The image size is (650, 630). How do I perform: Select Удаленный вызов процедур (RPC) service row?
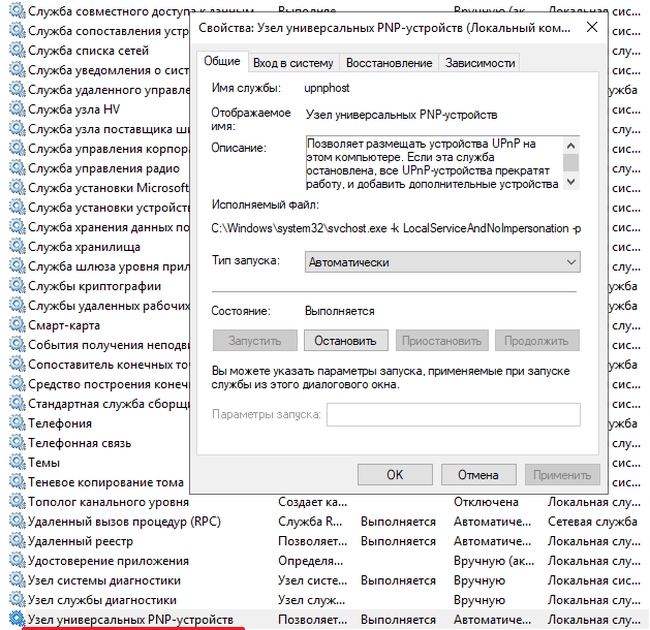(x=124, y=521)
